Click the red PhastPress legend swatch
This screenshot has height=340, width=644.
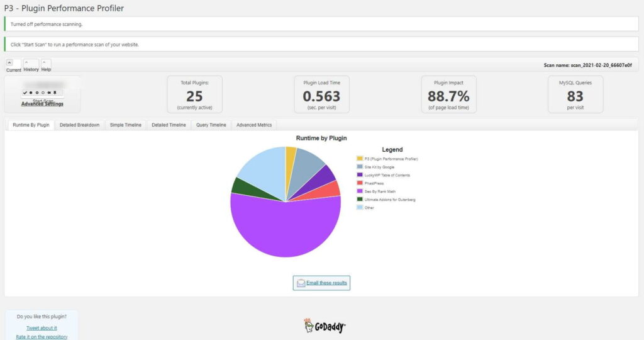(x=360, y=183)
